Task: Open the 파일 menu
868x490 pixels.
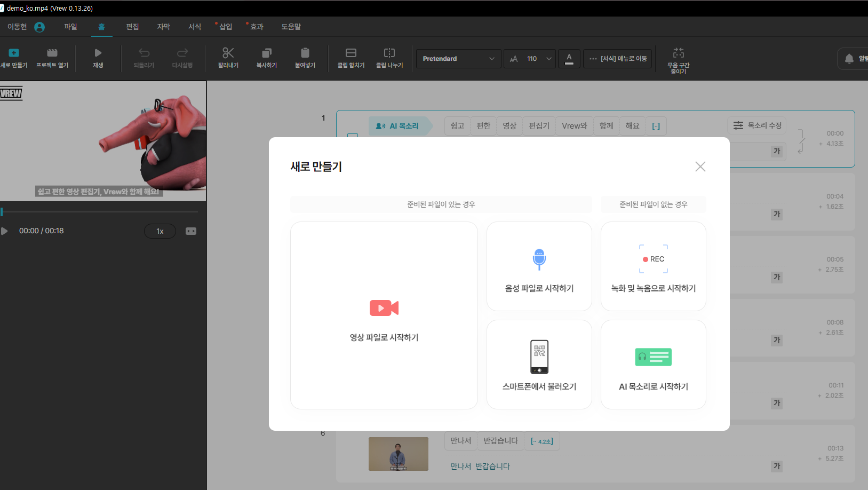Action: pyautogui.click(x=70, y=27)
